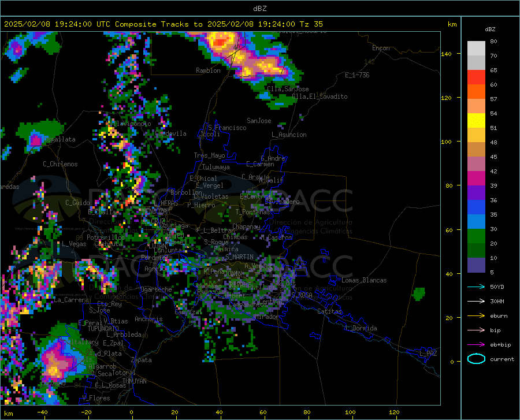Click the current legend label

pos(502,359)
